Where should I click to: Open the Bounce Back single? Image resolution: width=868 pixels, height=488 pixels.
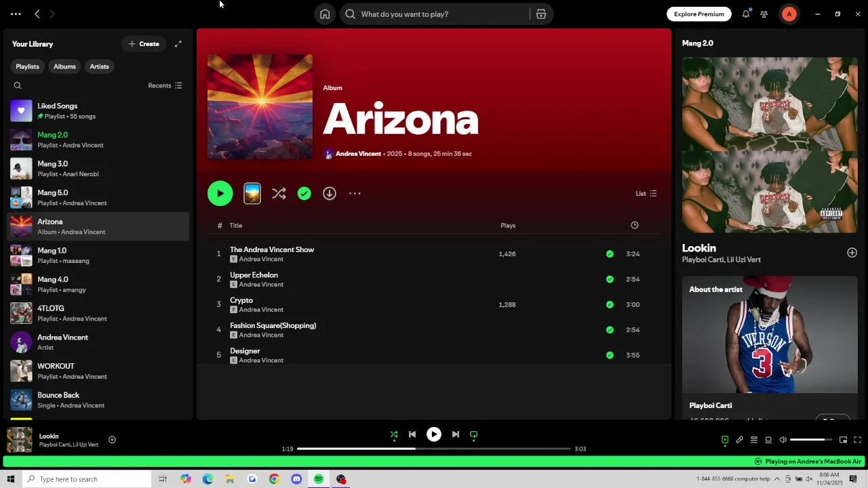98,400
